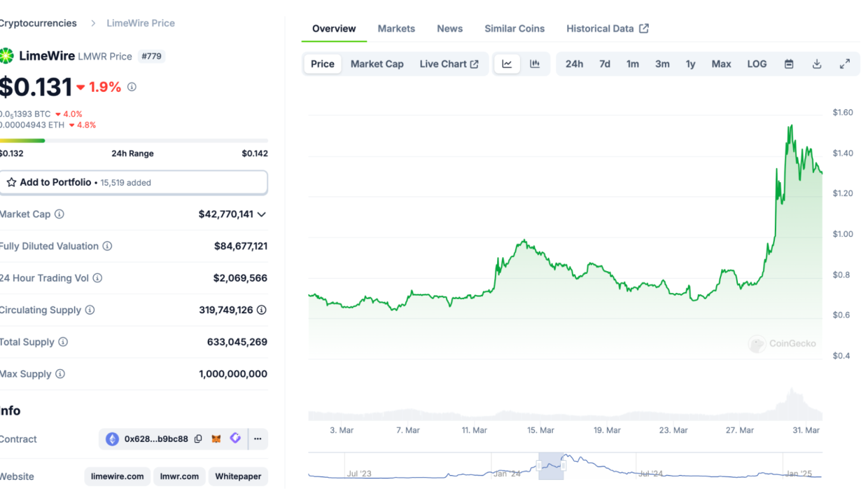Open Live Chart external link

449,64
